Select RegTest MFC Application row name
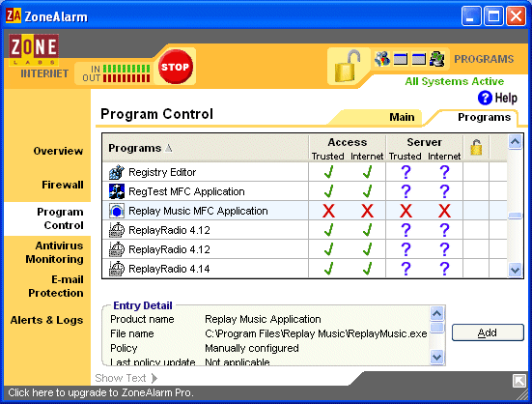The height and width of the screenshot is (404, 532). (186, 191)
